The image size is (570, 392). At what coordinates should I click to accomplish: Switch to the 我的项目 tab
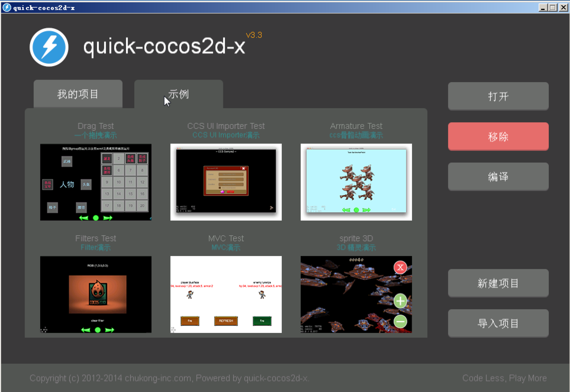(78, 94)
